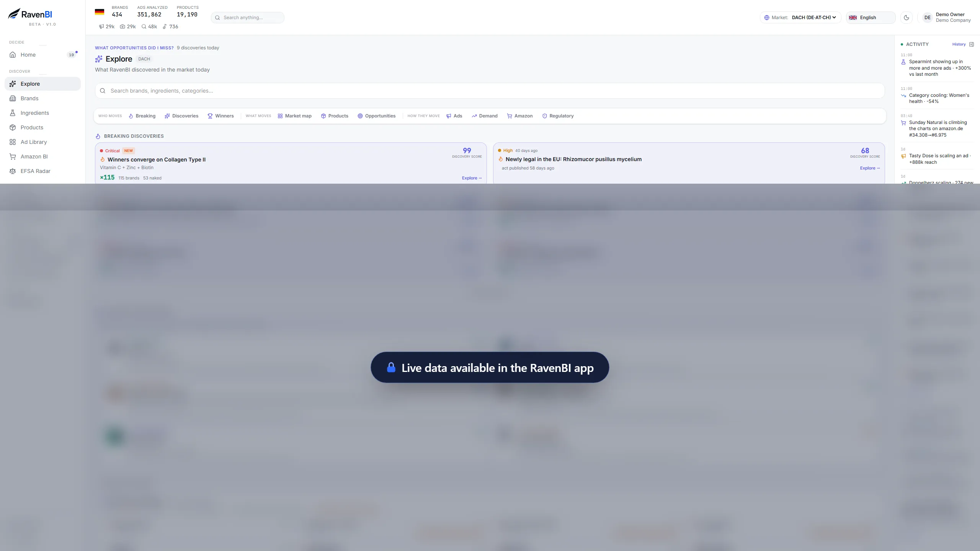
Task: Click Live data available RavenBI banner
Action: (x=490, y=367)
